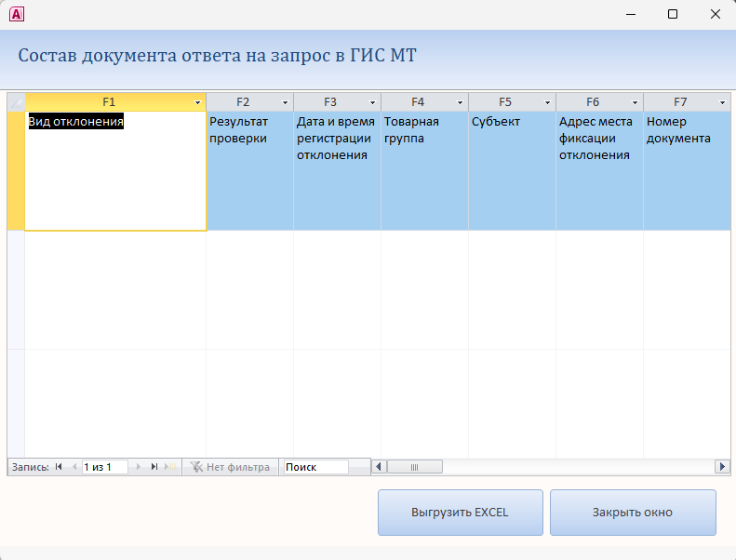Create a new blank record

[170, 467]
